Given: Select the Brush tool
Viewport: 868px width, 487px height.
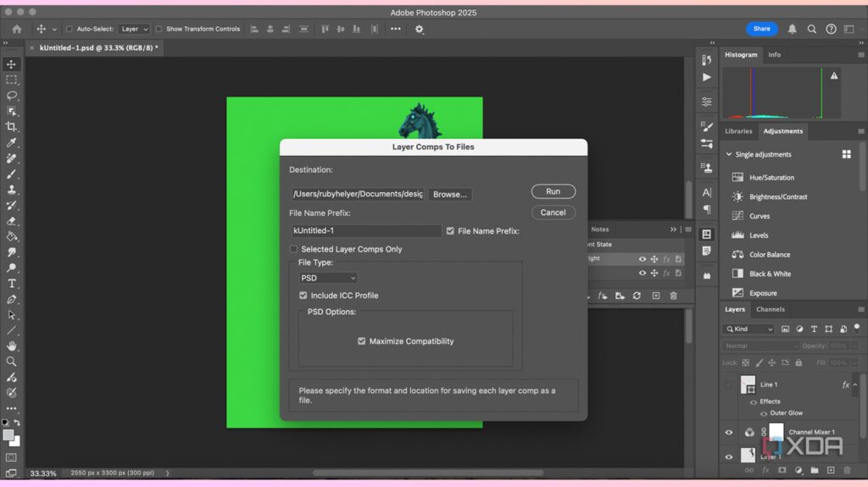Looking at the screenshot, I should (11, 174).
